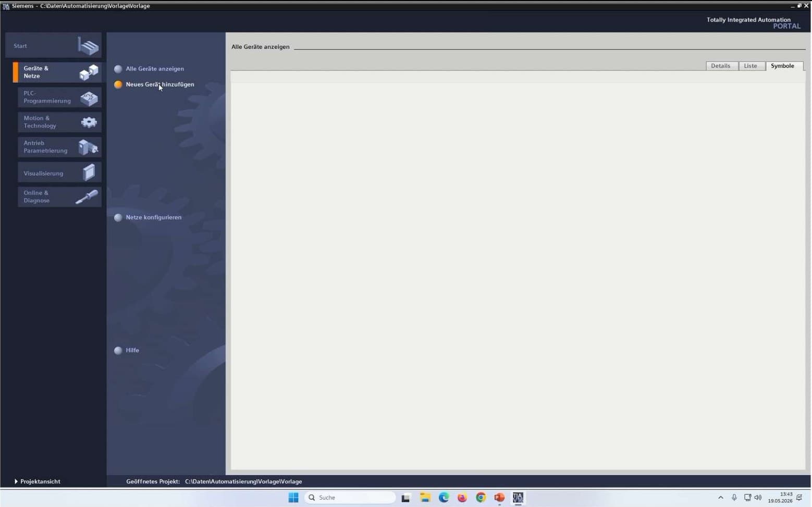
Task: Switch to the Details tab
Action: point(721,66)
